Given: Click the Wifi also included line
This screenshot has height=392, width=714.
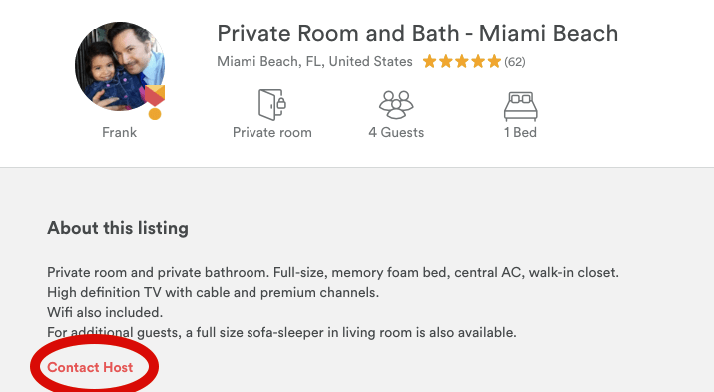Looking at the screenshot, I should 105,312.
